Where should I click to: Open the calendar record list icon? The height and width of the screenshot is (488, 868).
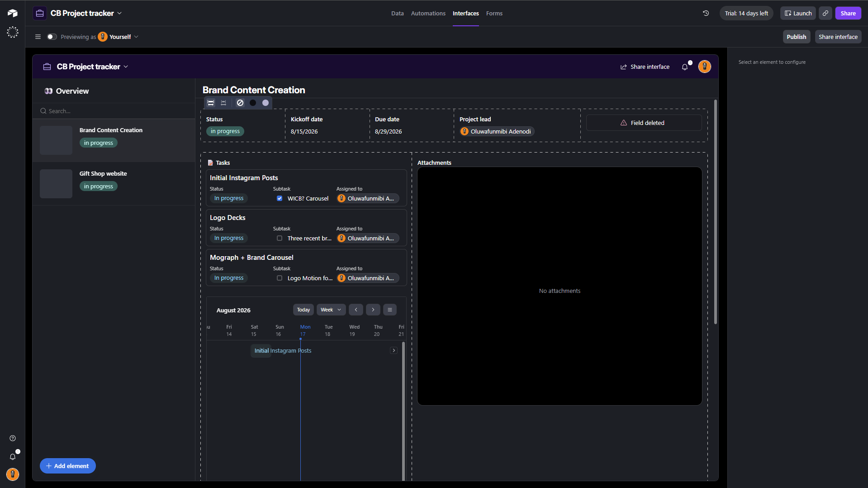pos(390,310)
